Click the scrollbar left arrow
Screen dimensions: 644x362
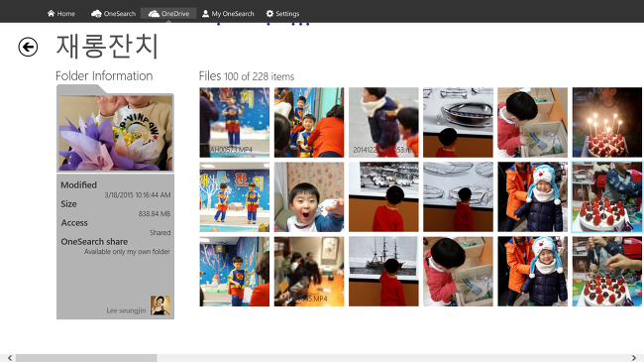coord(10,358)
